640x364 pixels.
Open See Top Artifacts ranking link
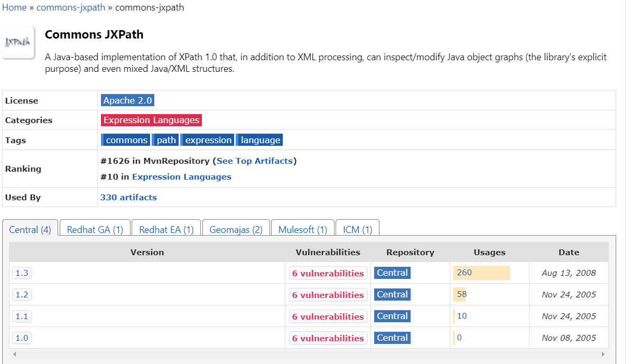point(255,161)
